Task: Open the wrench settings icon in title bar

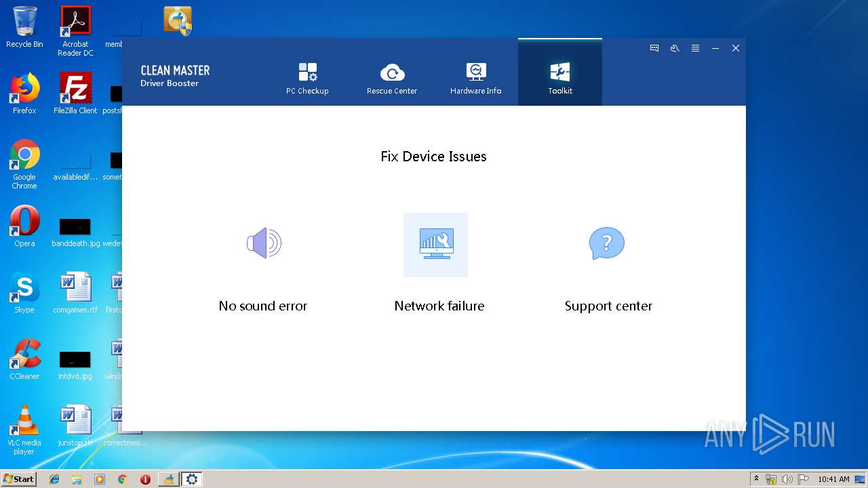Action: [x=675, y=48]
